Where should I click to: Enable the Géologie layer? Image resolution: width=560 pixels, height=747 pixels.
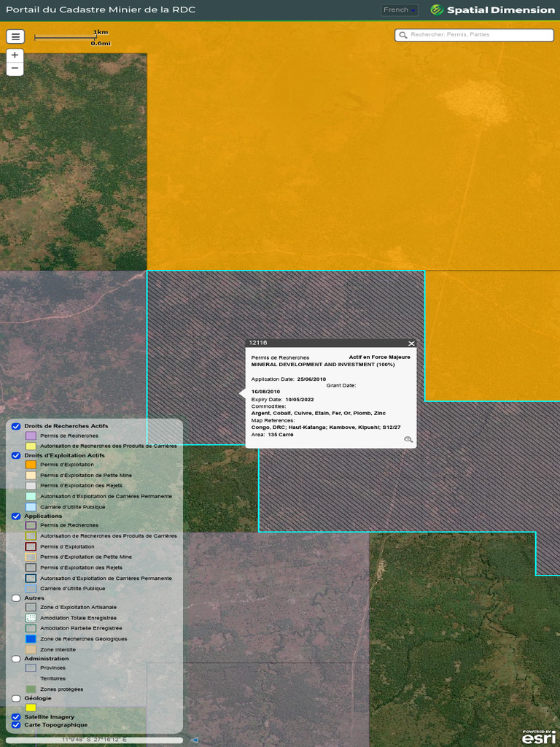pos(16,698)
